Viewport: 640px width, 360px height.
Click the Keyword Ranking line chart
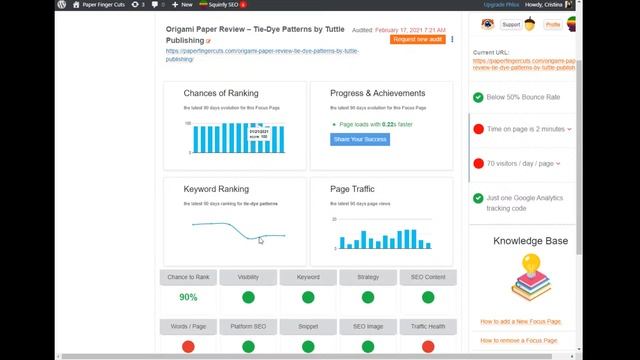coord(239,231)
